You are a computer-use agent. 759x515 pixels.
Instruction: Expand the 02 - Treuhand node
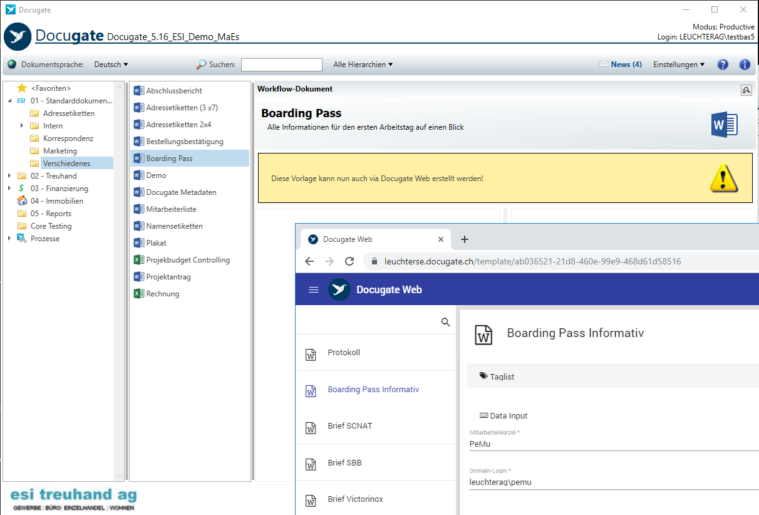pyautogui.click(x=9, y=176)
